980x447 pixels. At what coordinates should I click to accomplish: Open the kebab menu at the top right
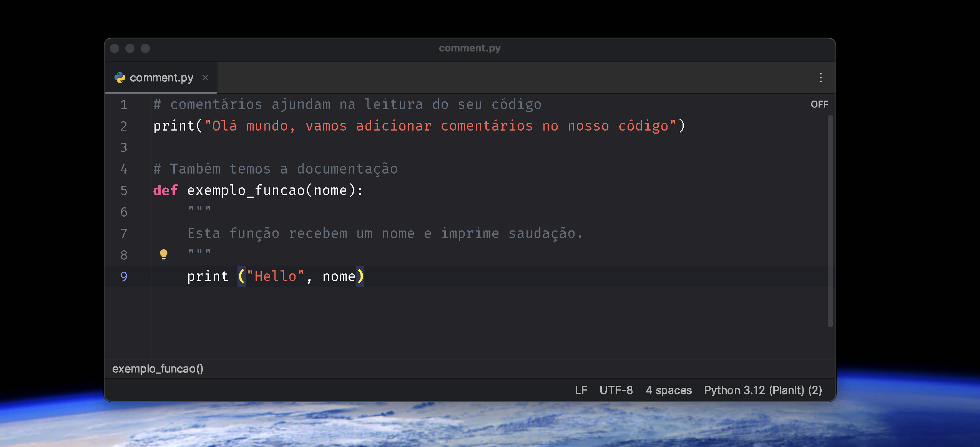(822, 77)
